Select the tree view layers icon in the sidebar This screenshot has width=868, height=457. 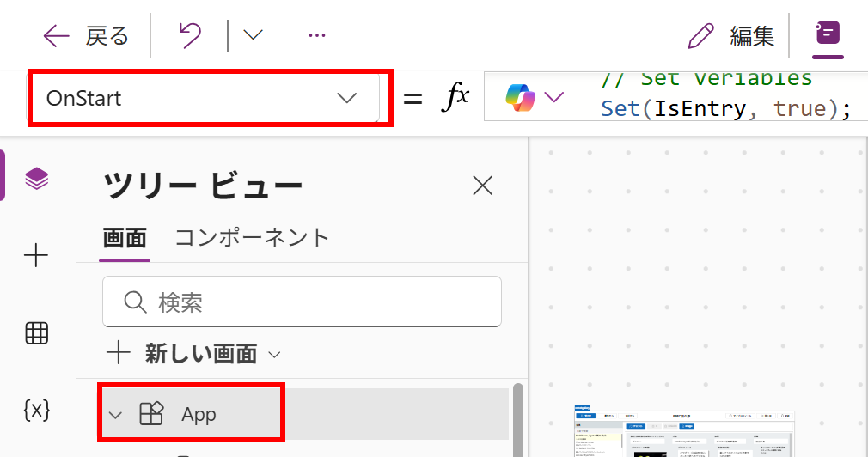[36, 179]
